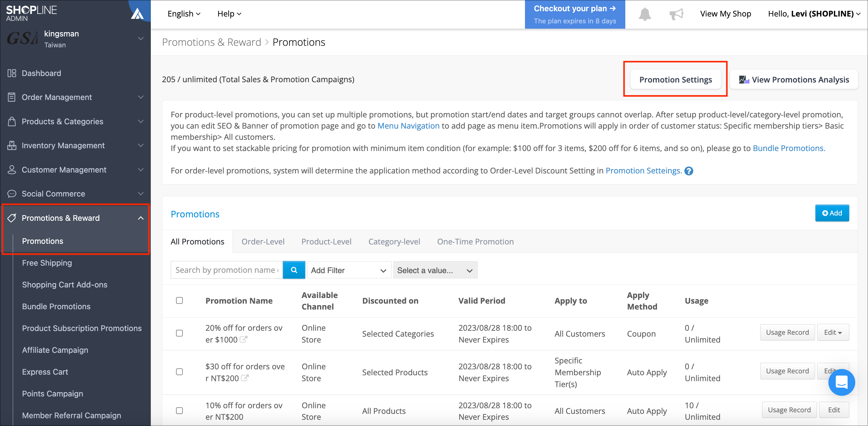Open the Hello, Levi account dropdown

click(x=814, y=14)
